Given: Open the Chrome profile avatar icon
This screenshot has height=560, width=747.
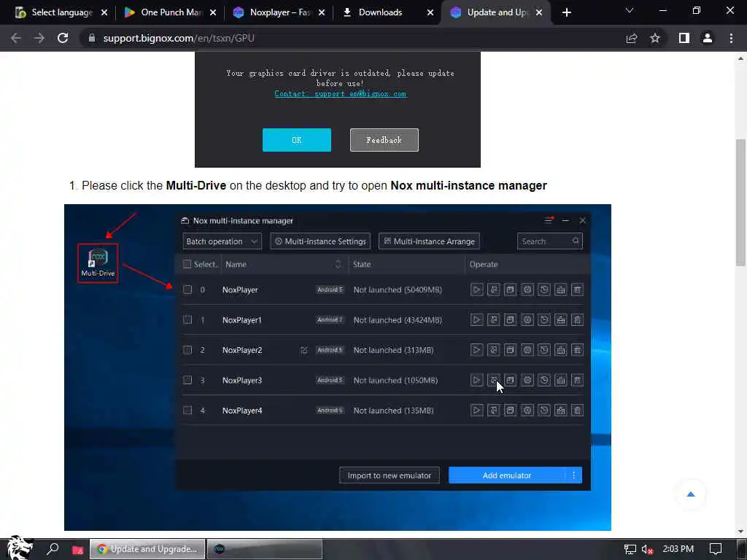Looking at the screenshot, I should coord(708,38).
